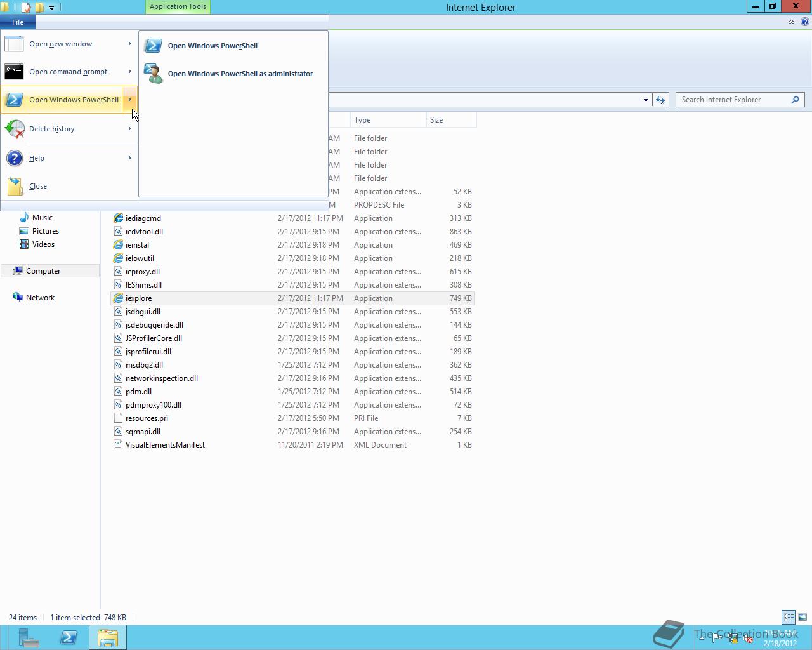Click the iexplore application icon
Image resolution: width=812 pixels, height=650 pixels.
[118, 298]
